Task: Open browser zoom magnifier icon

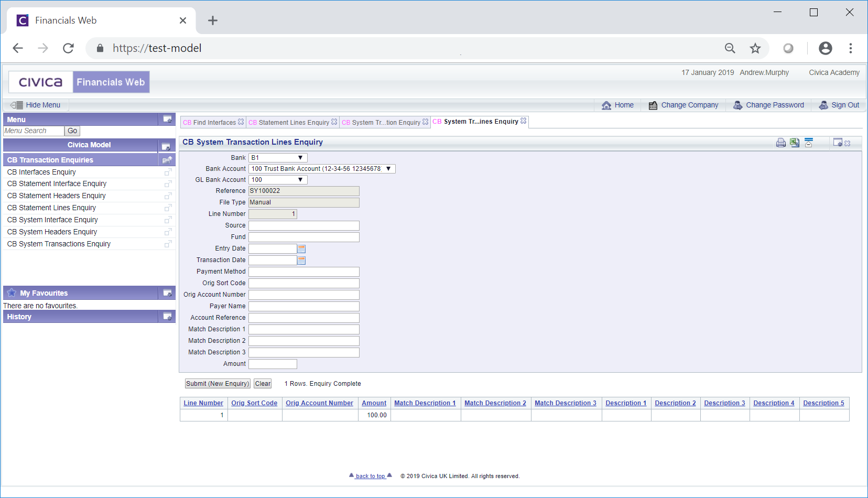Action: click(x=730, y=48)
